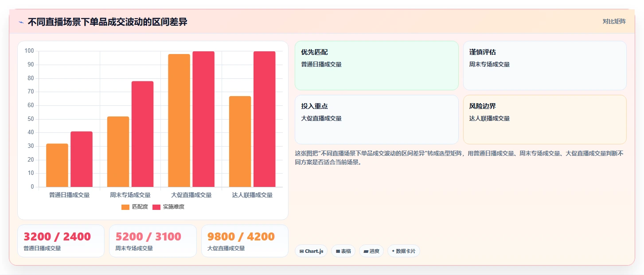Viewport: 644px width, 275px height.
Task: Click the orange bar for 普通日播成交量
Action: point(57,165)
